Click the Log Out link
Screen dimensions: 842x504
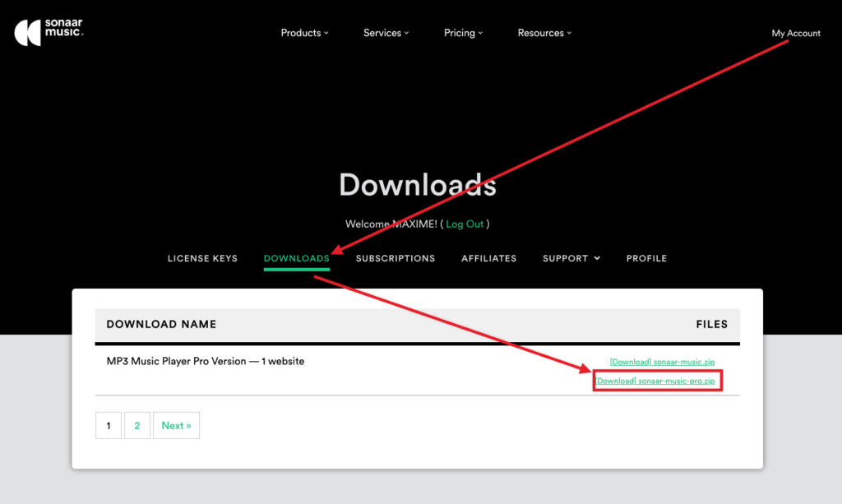click(x=465, y=224)
